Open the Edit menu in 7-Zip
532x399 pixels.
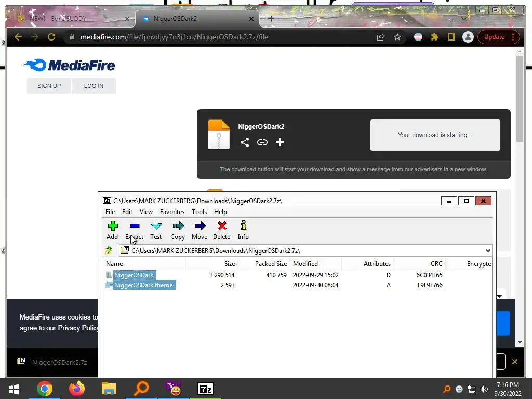click(x=127, y=212)
